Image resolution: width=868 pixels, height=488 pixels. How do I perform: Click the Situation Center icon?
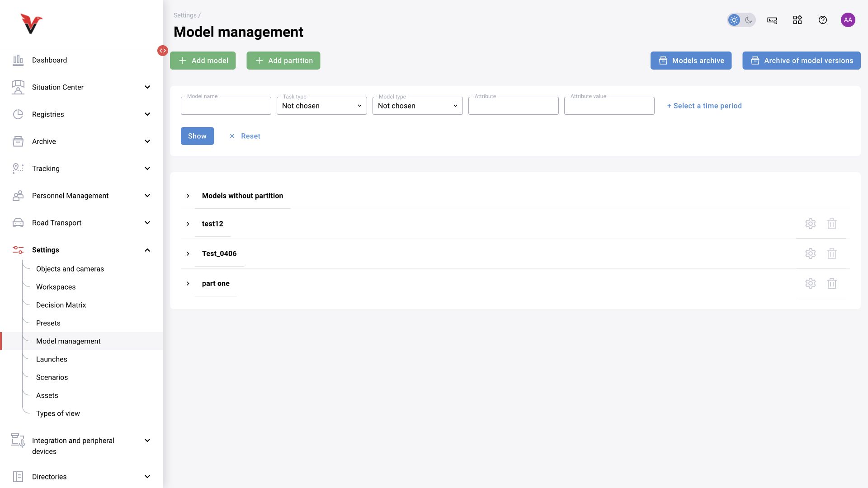click(x=18, y=87)
